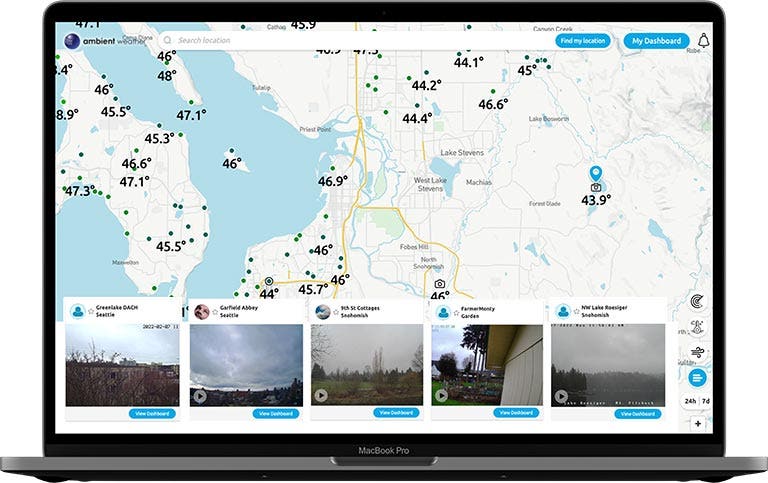Viewport: 768px width, 483px height.
Task: Play the FarmerMonty webcam video
Action: tap(441, 395)
